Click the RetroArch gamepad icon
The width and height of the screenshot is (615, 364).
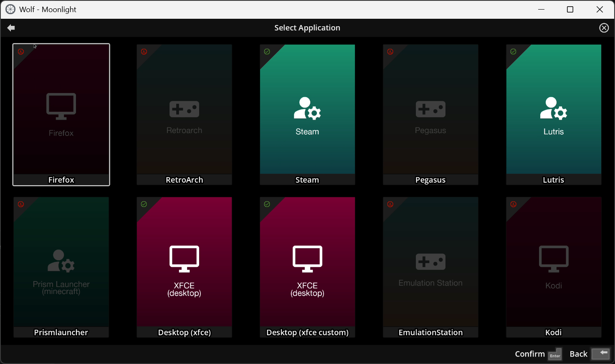(184, 109)
